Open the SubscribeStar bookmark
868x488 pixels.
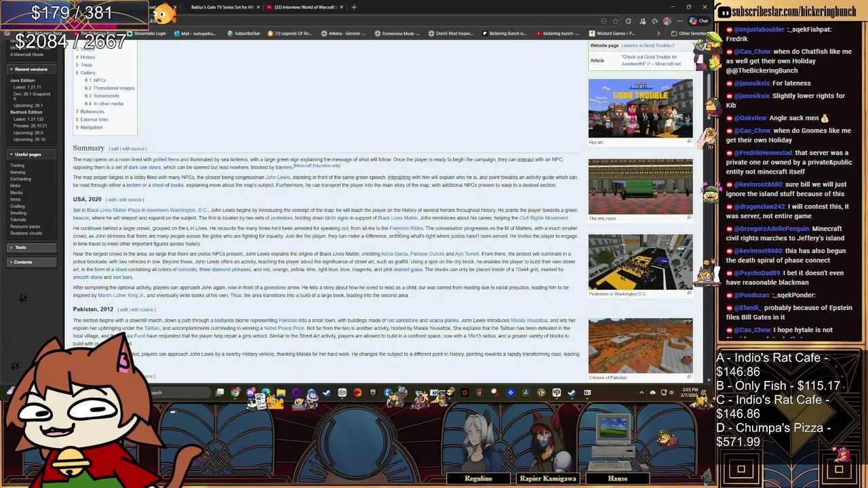pyautogui.click(x=243, y=33)
